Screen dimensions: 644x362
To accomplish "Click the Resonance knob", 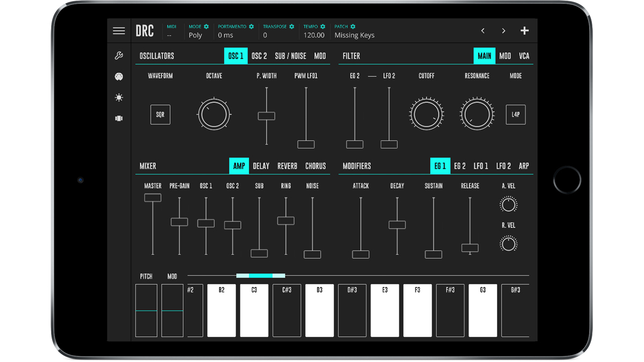I will point(477,114).
